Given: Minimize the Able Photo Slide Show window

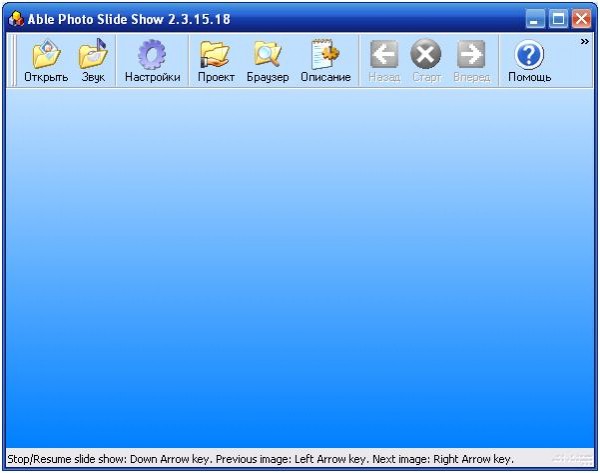Looking at the screenshot, I should (535, 18).
